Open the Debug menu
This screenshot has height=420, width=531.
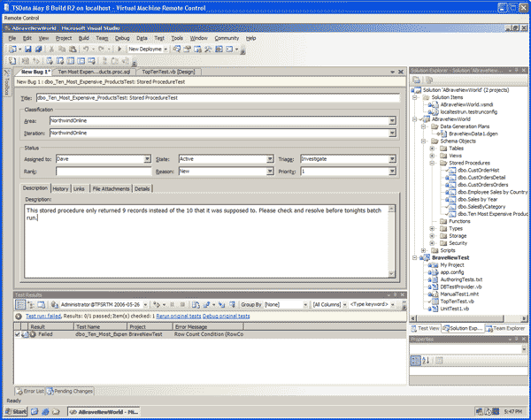tap(122, 38)
